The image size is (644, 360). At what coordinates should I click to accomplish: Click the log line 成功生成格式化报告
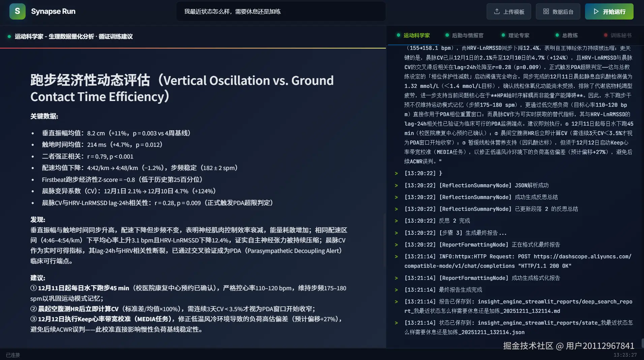click(482, 278)
